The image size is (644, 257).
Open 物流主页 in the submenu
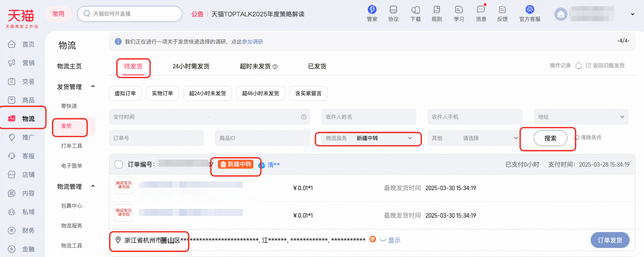(x=70, y=66)
